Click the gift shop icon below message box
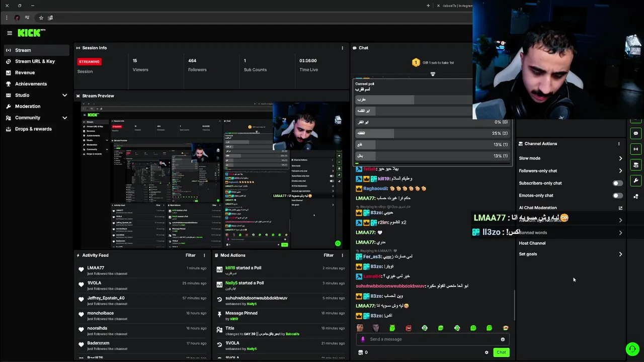 [x=360, y=352]
